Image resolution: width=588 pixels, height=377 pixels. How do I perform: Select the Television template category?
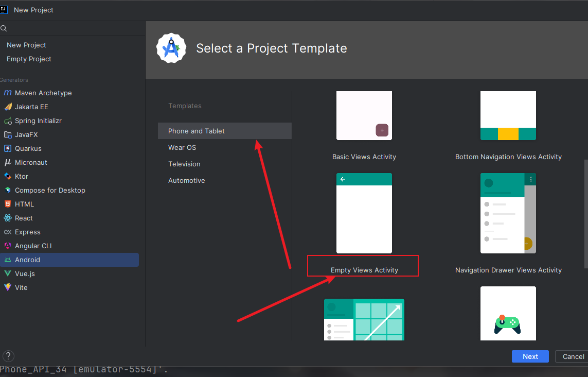point(225,164)
